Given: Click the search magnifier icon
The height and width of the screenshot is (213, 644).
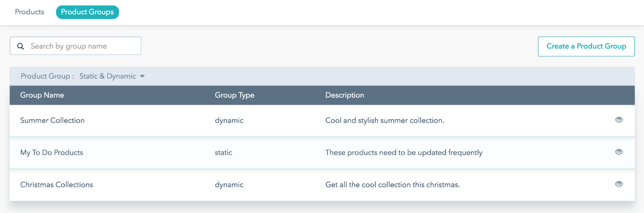Looking at the screenshot, I should tap(20, 46).
